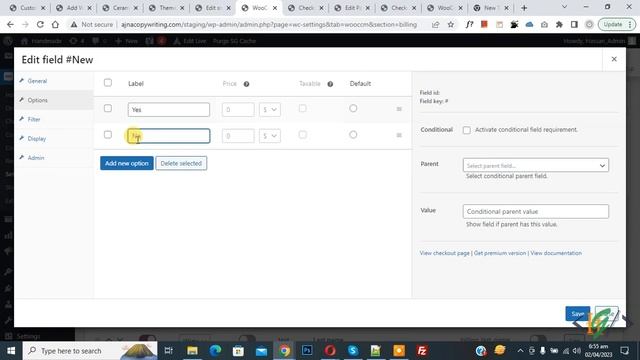Screen dimensions: 640x360
Task: Open the tab search chevron
Action: tap(564, 7)
